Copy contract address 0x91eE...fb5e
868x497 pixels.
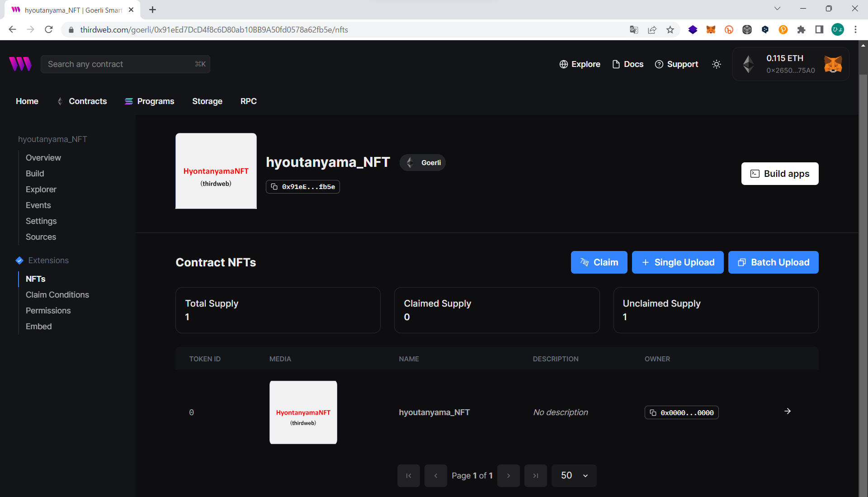[303, 187]
